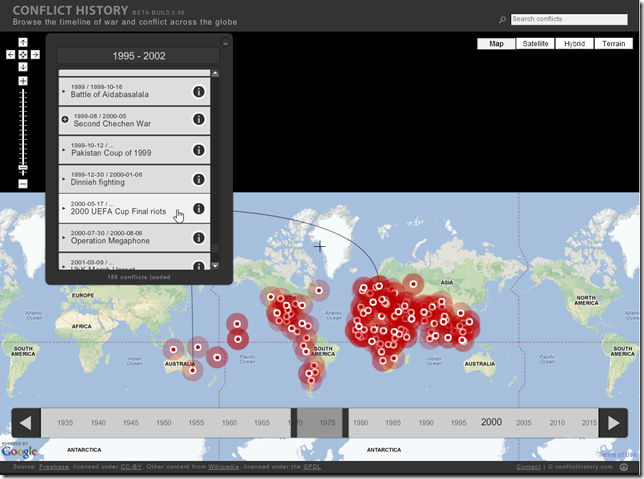Collapse the conflict list panel

(225, 42)
